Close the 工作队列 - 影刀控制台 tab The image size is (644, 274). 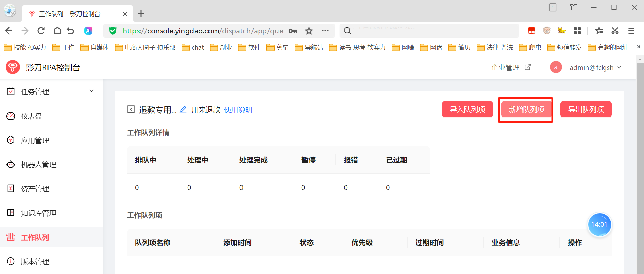(x=125, y=14)
